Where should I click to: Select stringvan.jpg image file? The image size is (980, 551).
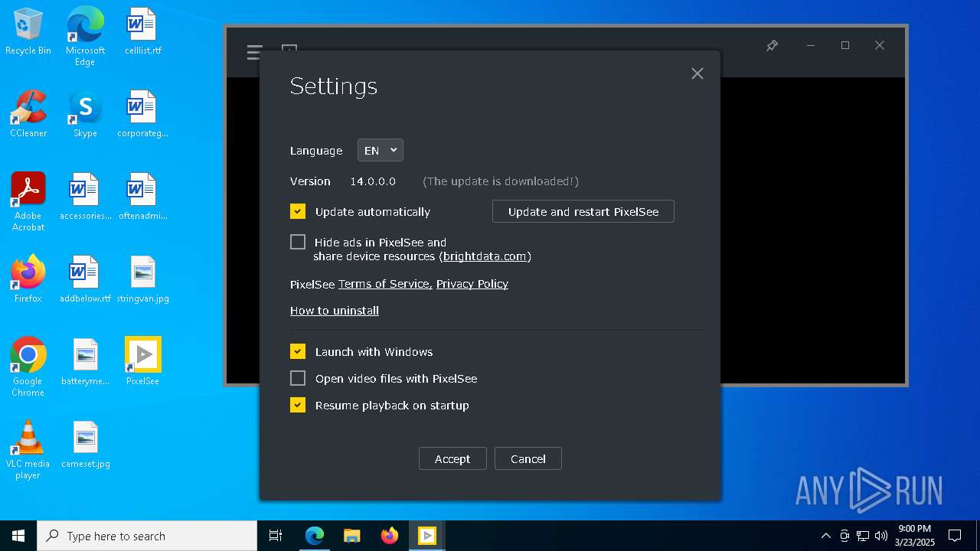click(x=142, y=279)
